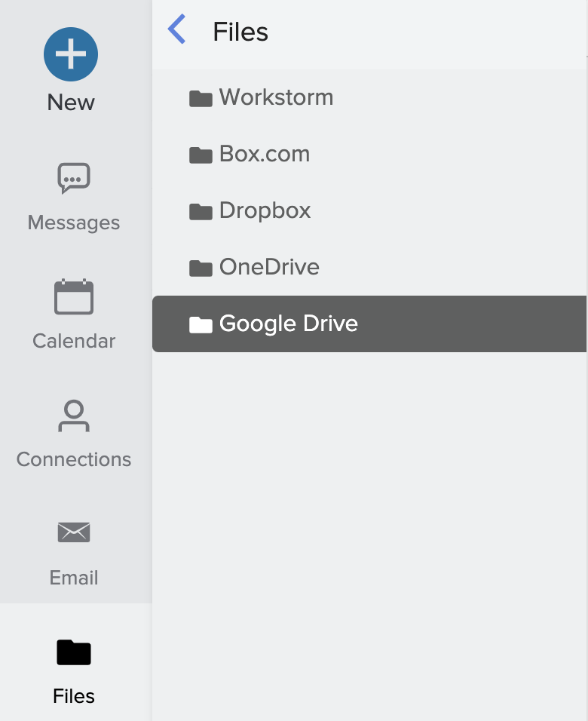
Task: Click the folder icon beside Workstorm
Action: coord(201,98)
